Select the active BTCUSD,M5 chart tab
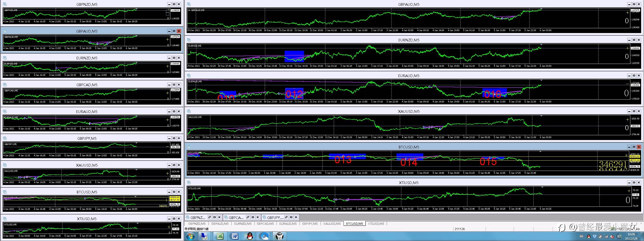This screenshot has height=241, width=644. [355, 224]
